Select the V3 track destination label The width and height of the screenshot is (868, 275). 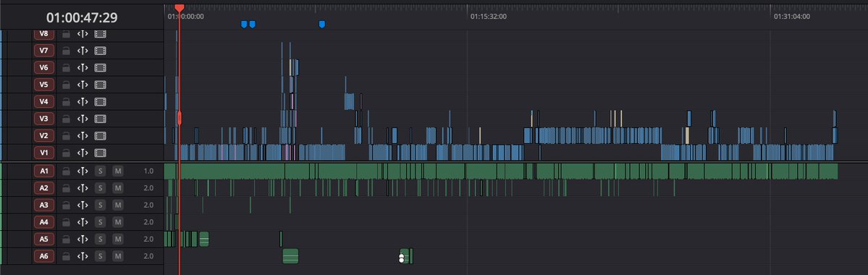coord(44,119)
